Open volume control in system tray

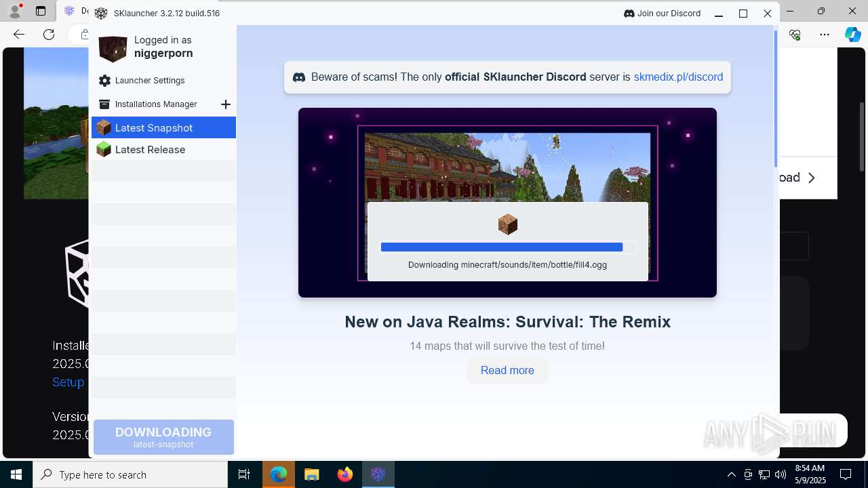780,474
